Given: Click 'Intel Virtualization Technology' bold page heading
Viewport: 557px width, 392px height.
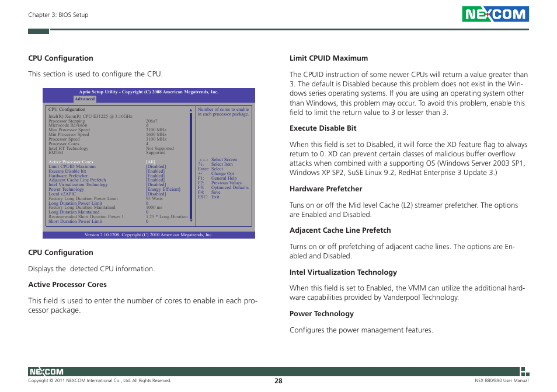Looking at the screenshot, I should [x=343, y=272].
